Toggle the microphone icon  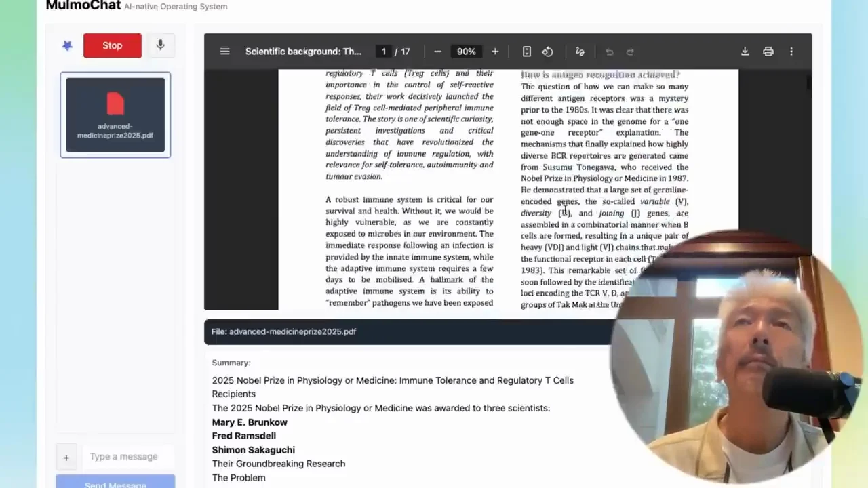pos(160,45)
